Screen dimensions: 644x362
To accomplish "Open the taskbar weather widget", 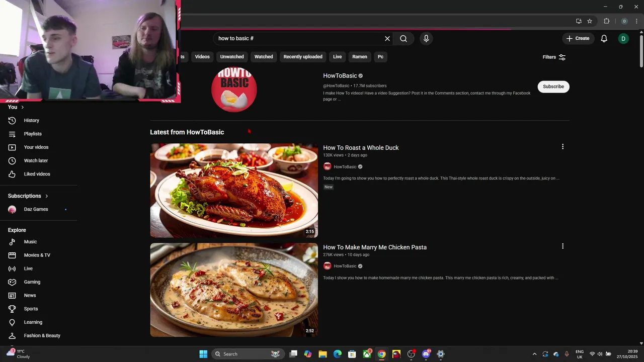I will [x=18, y=354].
